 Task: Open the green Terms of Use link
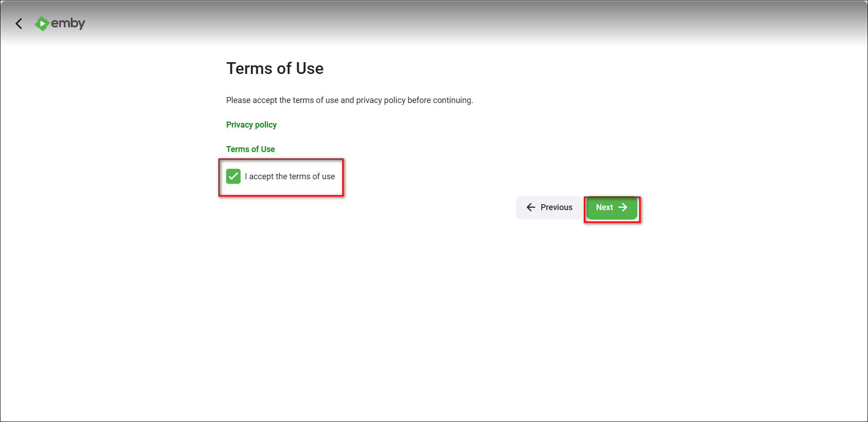[x=250, y=149]
